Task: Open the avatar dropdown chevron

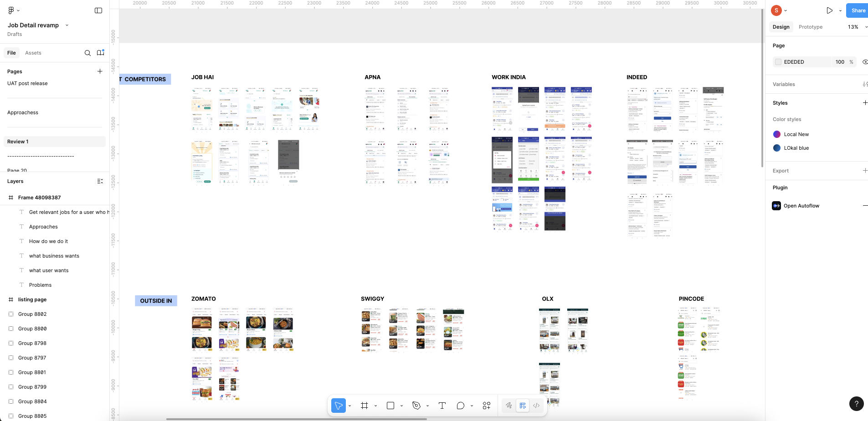Action: click(x=786, y=10)
